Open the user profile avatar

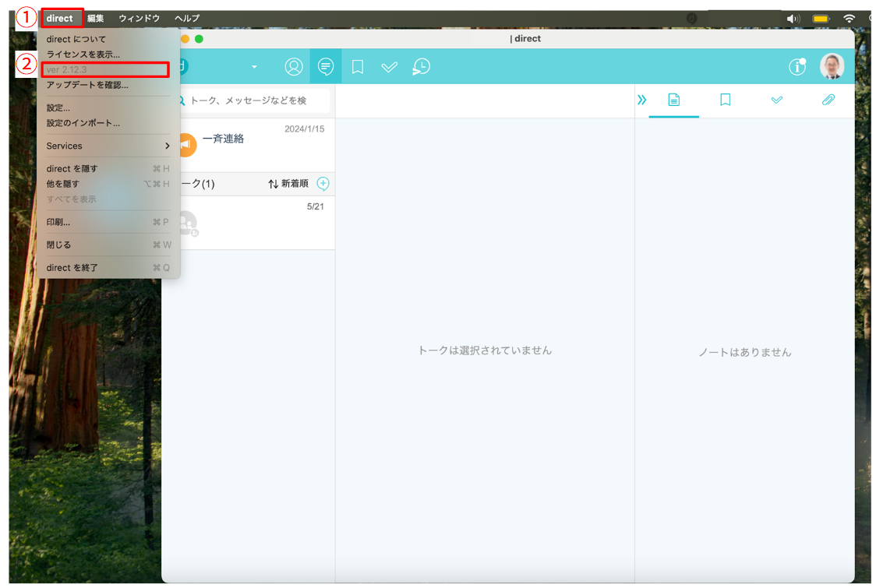coord(832,67)
